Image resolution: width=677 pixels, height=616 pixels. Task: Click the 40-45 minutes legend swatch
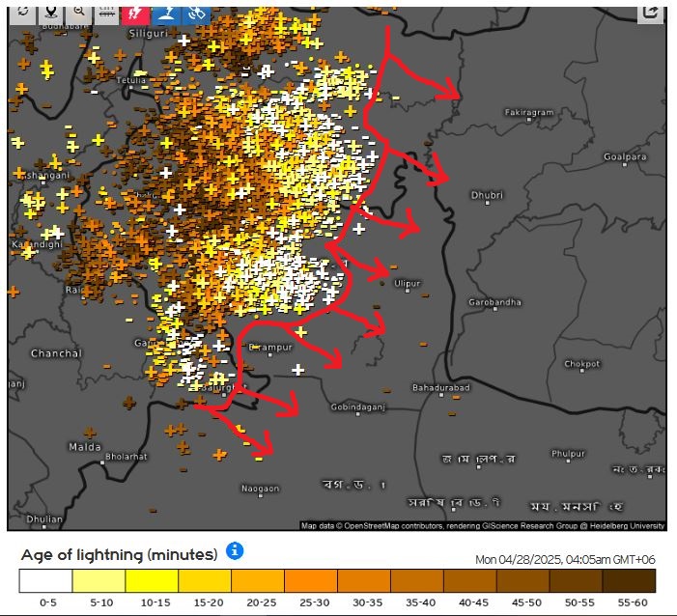(x=470, y=580)
